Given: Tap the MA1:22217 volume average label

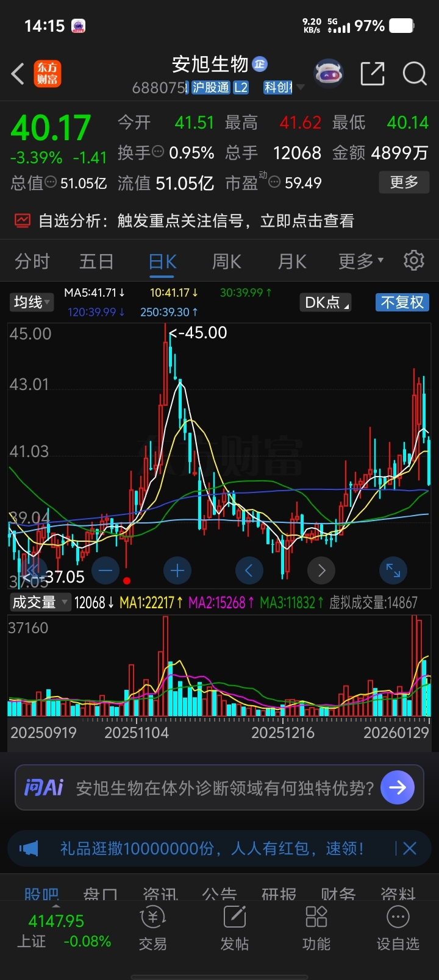Looking at the screenshot, I should pyautogui.click(x=152, y=603).
